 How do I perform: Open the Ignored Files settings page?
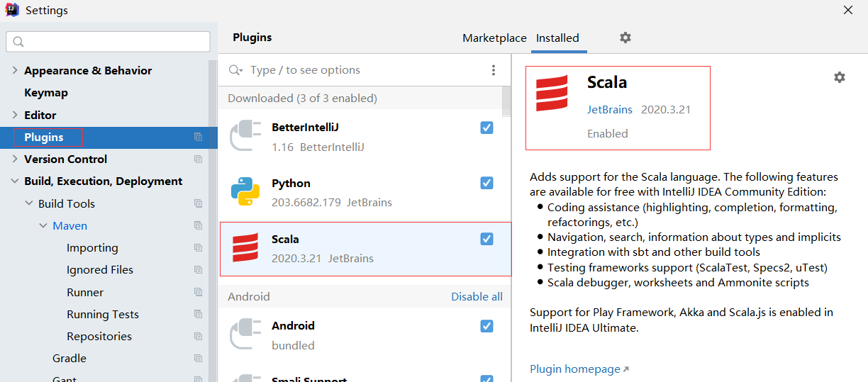click(x=100, y=270)
